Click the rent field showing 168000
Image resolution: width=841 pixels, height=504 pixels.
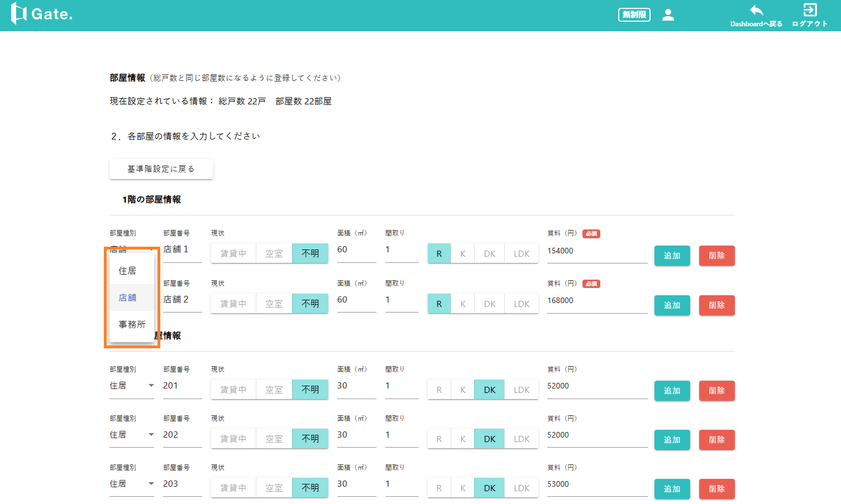pyautogui.click(x=596, y=301)
